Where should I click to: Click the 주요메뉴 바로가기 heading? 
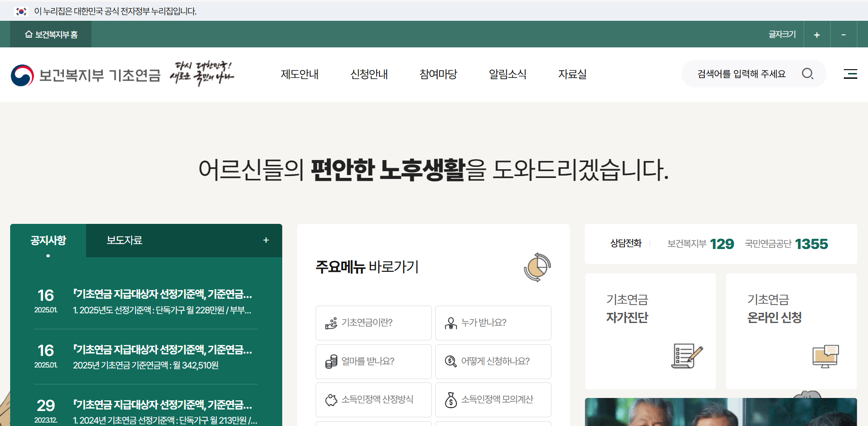[x=367, y=267]
